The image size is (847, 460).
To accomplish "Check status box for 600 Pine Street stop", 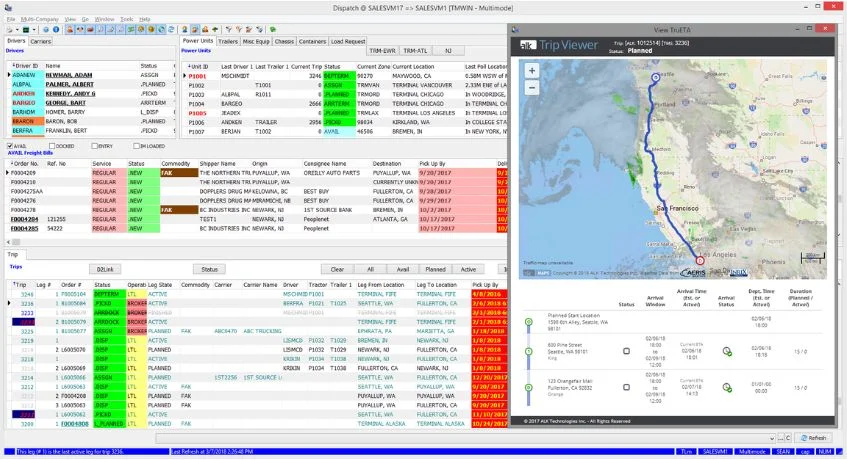I will 627,351.
